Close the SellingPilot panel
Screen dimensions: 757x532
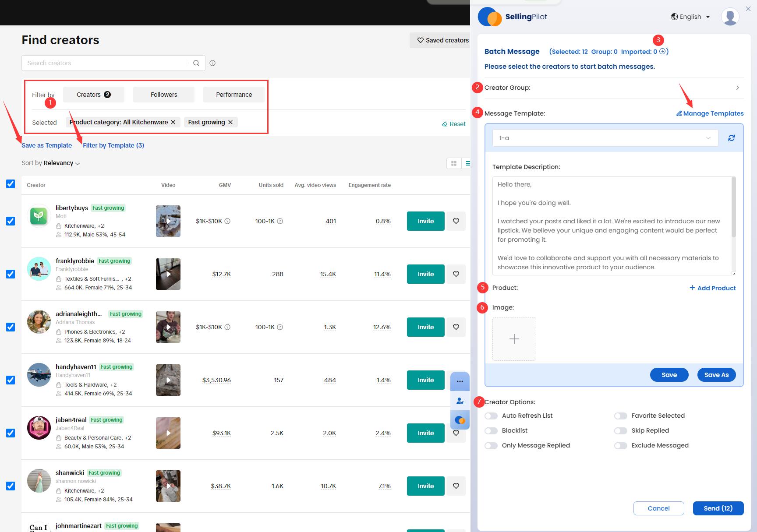tap(748, 9)
